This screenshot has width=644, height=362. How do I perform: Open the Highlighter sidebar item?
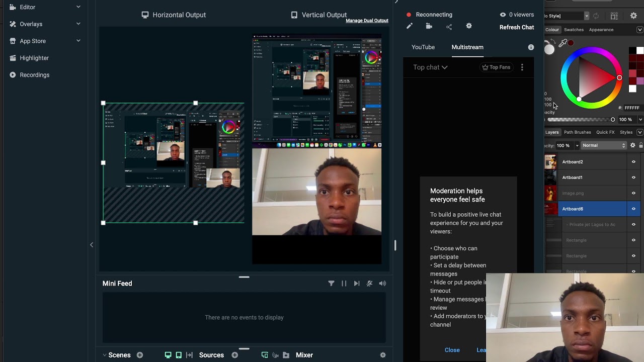coord(34,58)
